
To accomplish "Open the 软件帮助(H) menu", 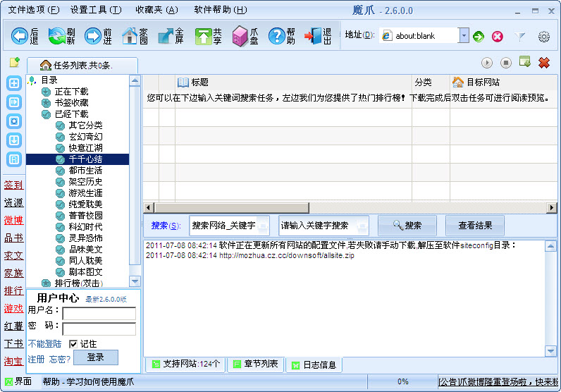I will [x=221, y=10].
